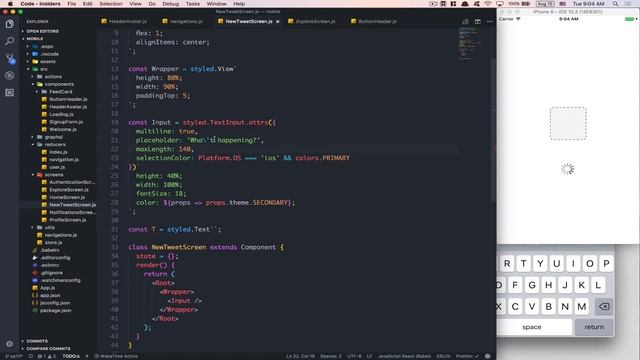Open the Source Control view
640x360 pixels.
pyautogui.click(x=10, y=58)
